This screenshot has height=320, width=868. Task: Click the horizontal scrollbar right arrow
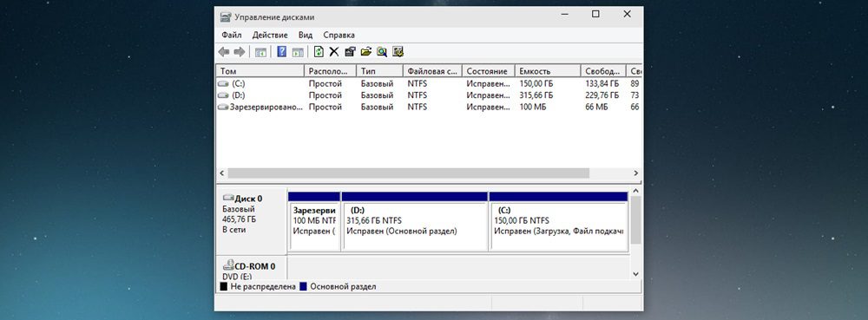(636, 173)
